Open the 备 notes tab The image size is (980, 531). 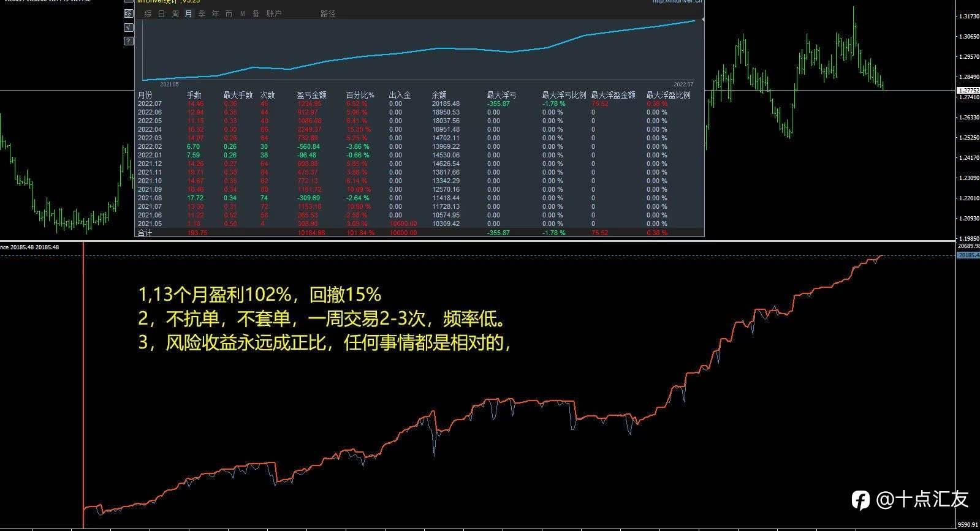[256, 13]
